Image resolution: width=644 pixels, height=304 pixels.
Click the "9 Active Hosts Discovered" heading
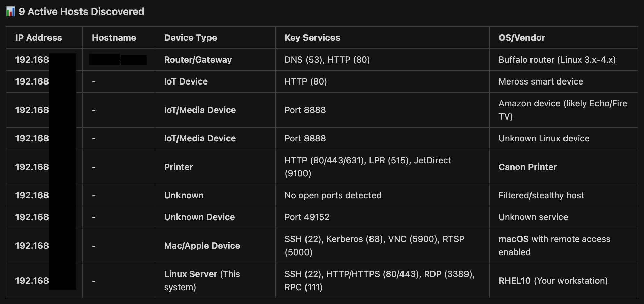[81, 12]
